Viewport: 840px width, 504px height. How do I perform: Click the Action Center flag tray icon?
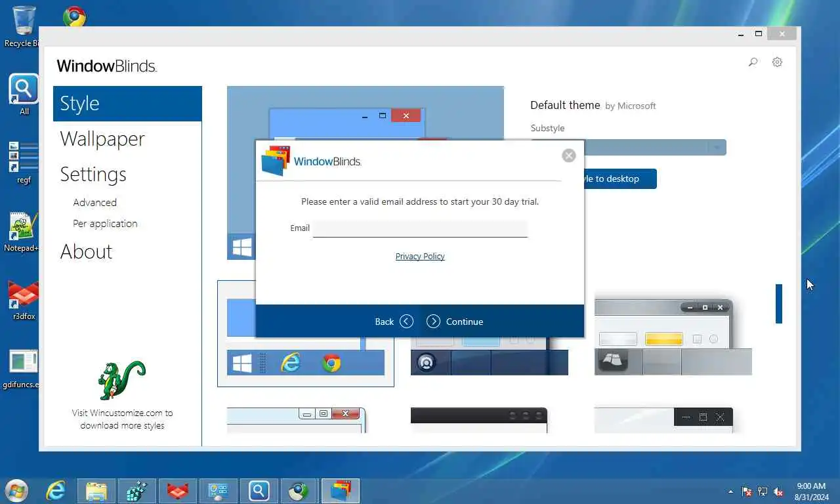point(747,492)
